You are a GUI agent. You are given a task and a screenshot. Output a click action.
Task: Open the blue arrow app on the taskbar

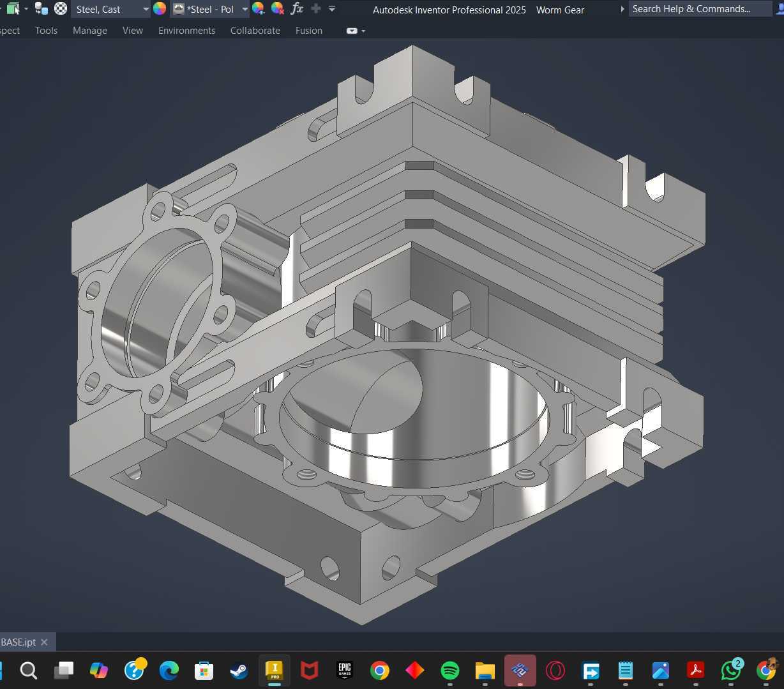pyautogui.click(x=591, y=670)
